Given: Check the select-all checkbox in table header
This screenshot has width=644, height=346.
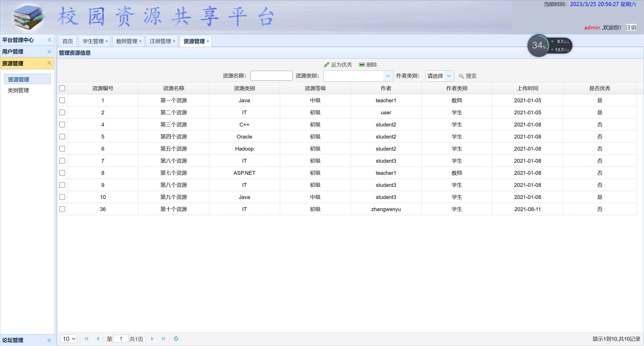Looking at the screenshot, I should [62, 88].
